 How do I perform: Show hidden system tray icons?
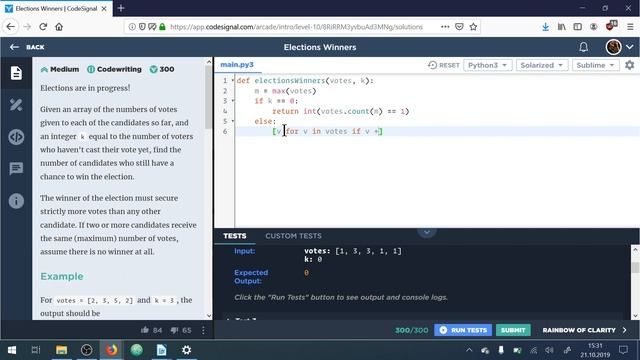(x=469, y=350)
